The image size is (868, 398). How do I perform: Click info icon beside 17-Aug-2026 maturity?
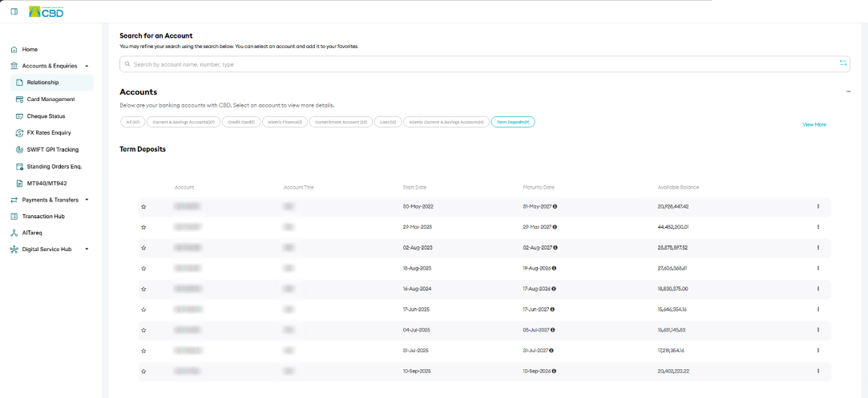tap(554, 288)
